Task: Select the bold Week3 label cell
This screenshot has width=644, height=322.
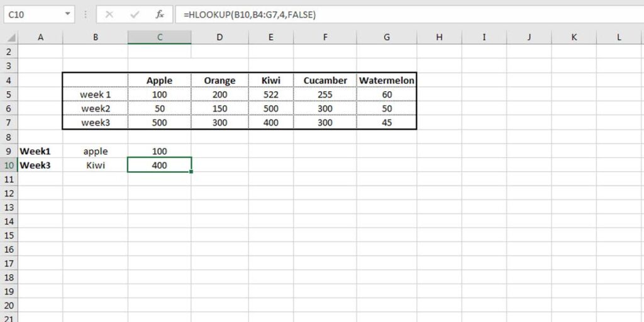Action: click(x=40, y=165)
